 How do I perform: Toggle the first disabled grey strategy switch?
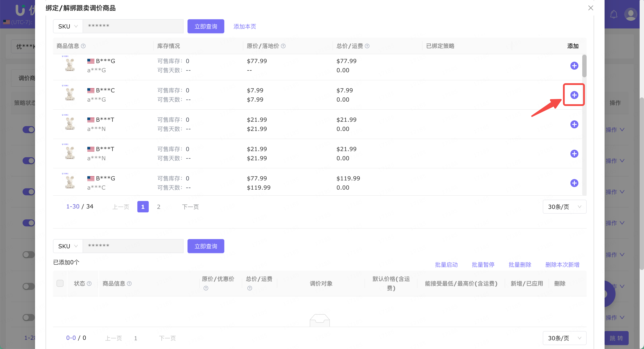[29, 255]
